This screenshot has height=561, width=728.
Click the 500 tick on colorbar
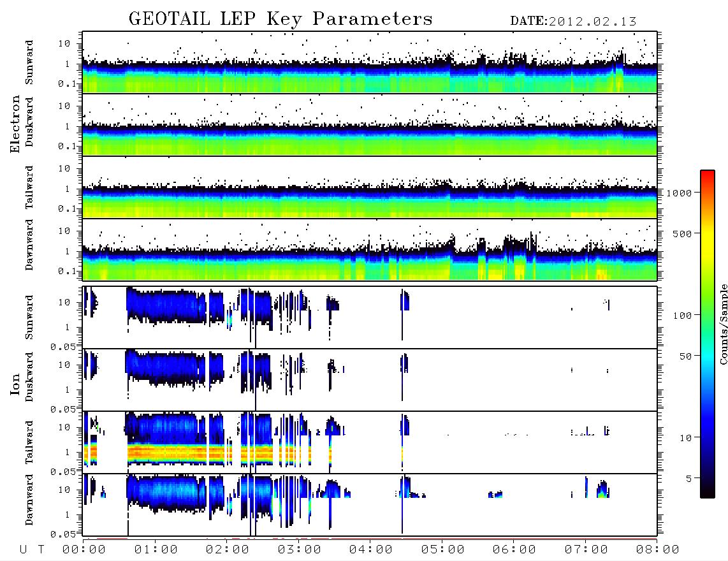[x=682, y=233]
